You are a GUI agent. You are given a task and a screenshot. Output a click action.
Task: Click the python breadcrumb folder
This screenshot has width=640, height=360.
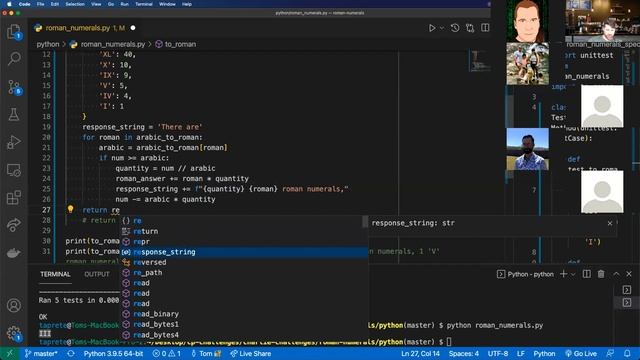(x=48, y=44)
